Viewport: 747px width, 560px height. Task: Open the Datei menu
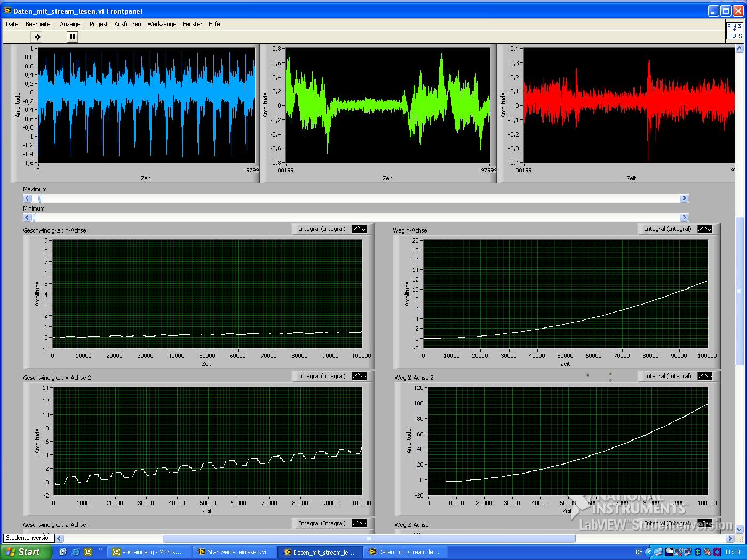click(x=12, y=24)
